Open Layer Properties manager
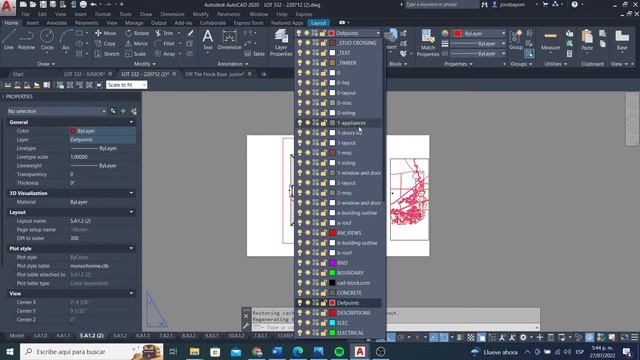Image resolution: width=640 pixels, height=360 pixels. (281, 42)
